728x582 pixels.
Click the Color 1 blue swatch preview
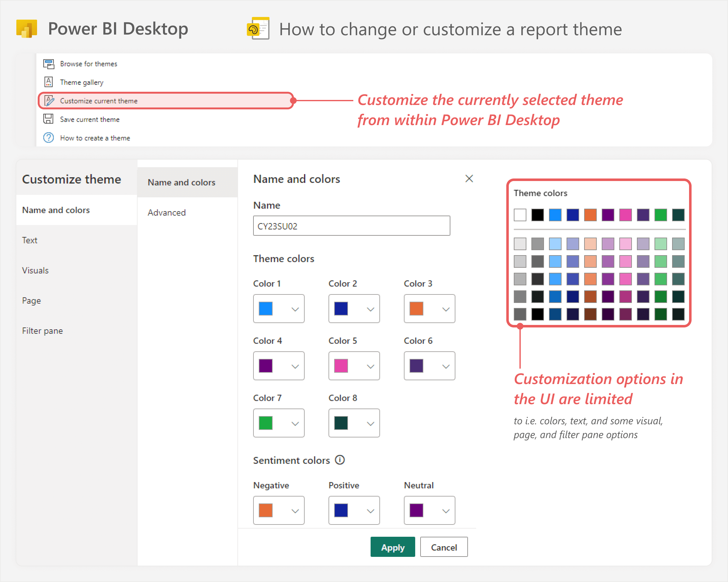(x=266, y=309)
